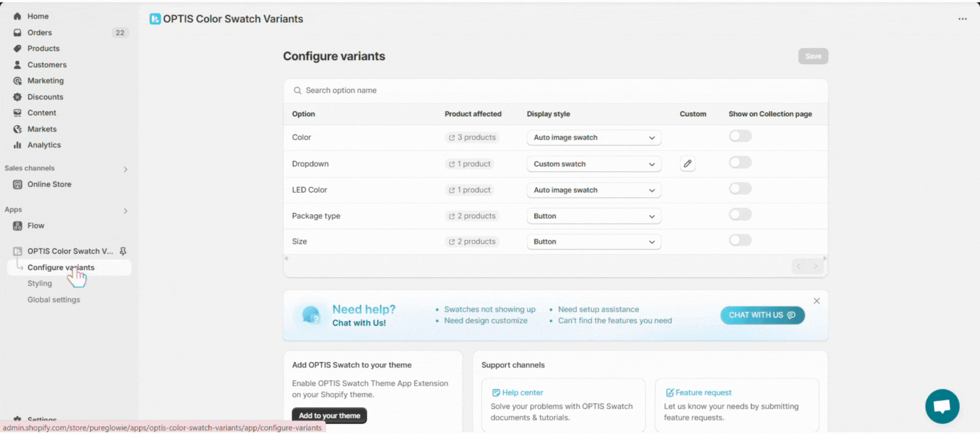Screen dimensions: 980x434
Task: Toggle collection page switch for LED Color
Action: tap(740, 188)
